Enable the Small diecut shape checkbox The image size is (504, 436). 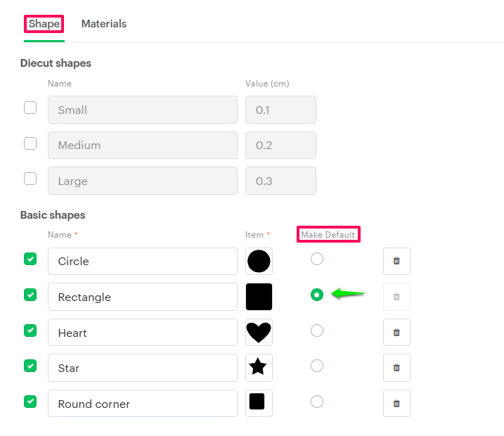pos(30,108)
